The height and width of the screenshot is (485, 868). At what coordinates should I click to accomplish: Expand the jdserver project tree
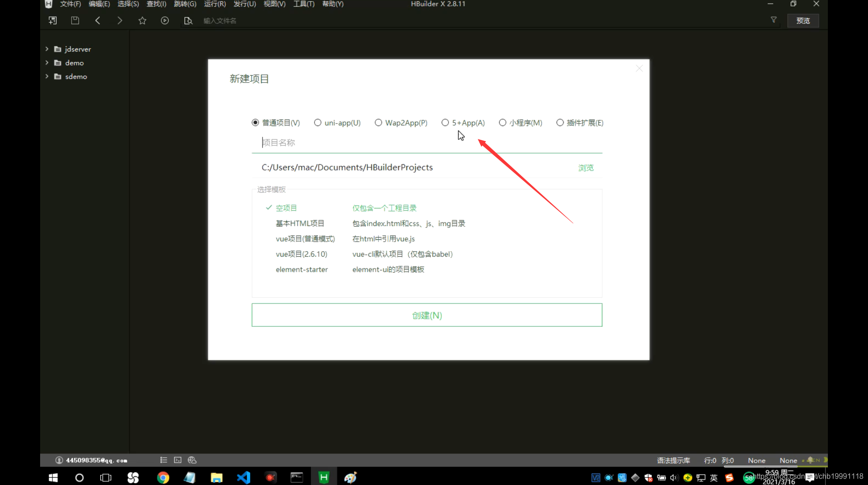click(x=47, y=49)
